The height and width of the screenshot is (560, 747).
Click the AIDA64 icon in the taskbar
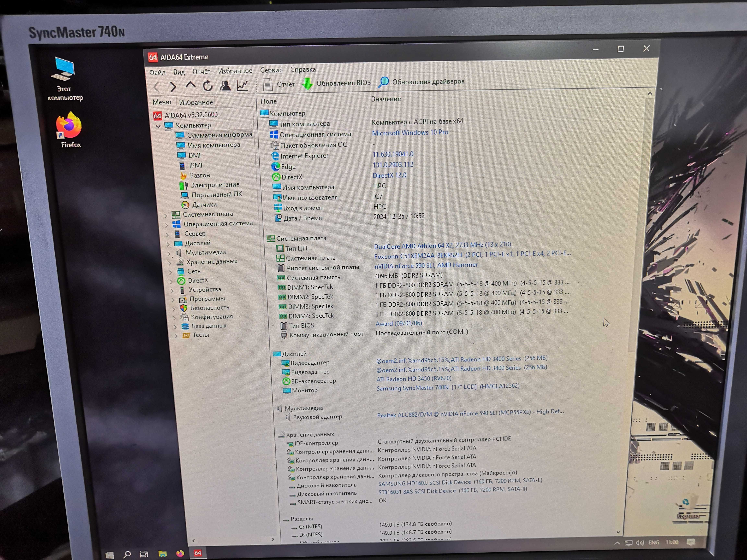(198, 553)
